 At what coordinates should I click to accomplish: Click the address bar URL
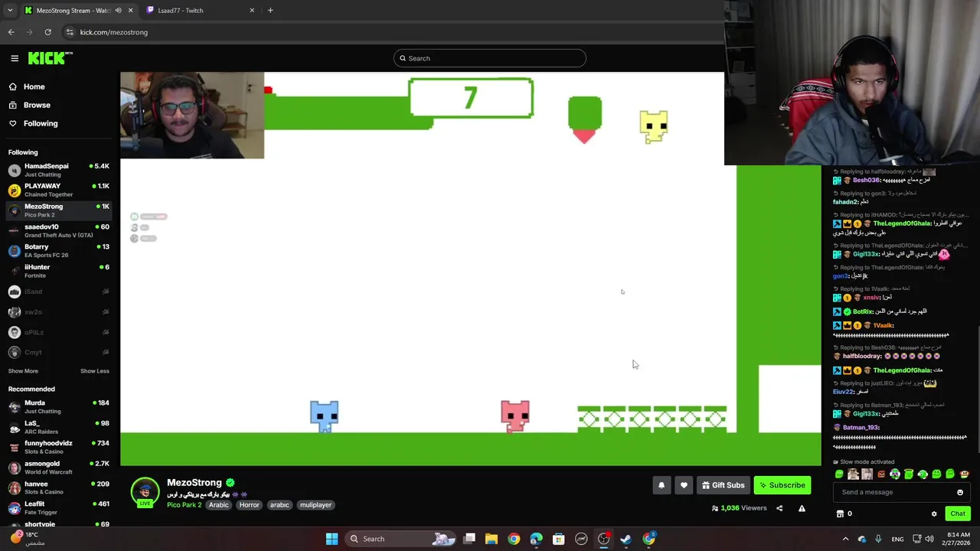(113, 32)
